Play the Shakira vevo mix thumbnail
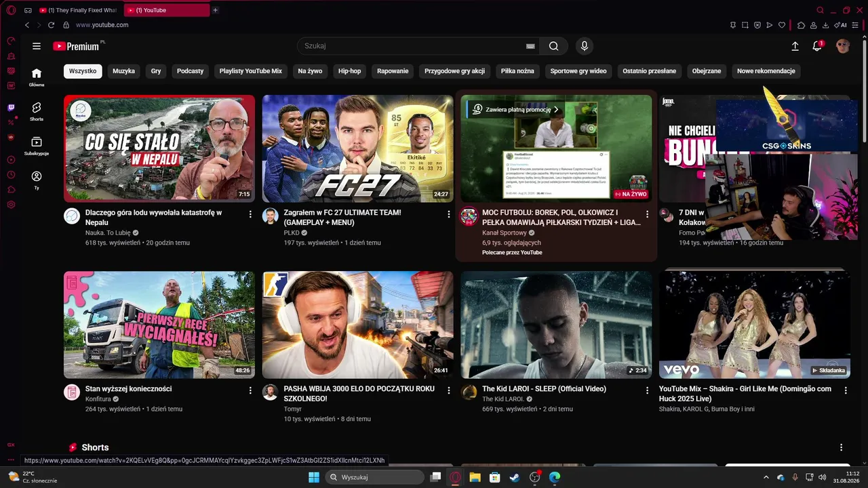The height and width of the screenshot is (488, 868). pyautogui.click(x=755, y=325)
